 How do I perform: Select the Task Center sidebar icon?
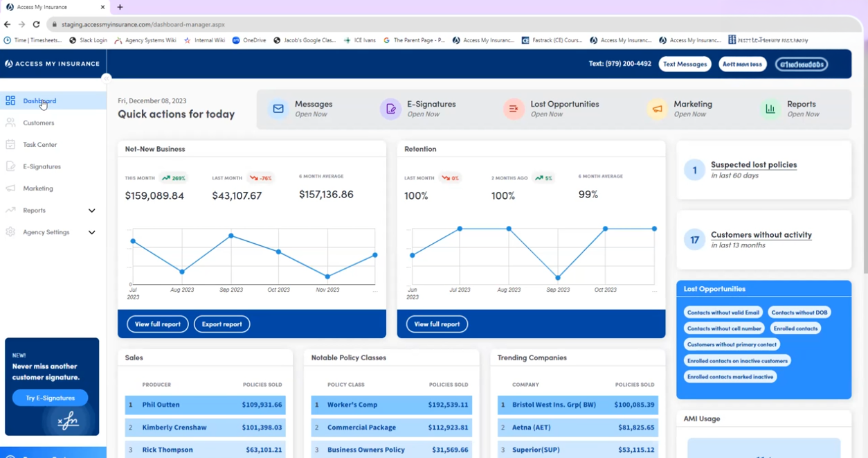coord(10,145)
